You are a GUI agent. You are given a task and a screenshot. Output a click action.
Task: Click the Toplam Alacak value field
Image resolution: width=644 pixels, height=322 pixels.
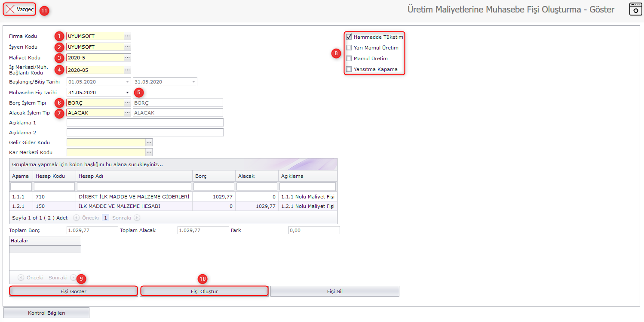(203, 230)
